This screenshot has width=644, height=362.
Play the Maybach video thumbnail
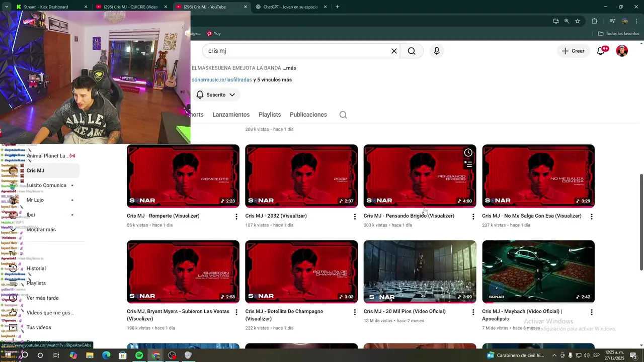point(538,272)
